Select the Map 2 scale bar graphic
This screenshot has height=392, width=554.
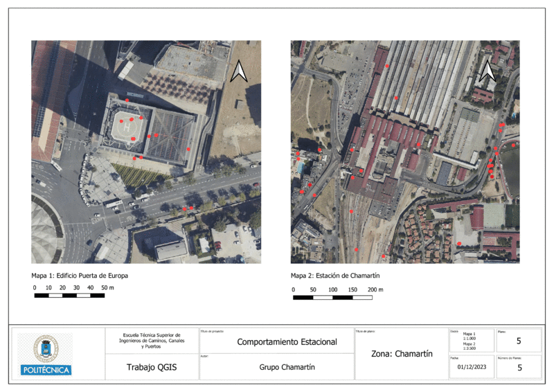[x=332, y=298]
